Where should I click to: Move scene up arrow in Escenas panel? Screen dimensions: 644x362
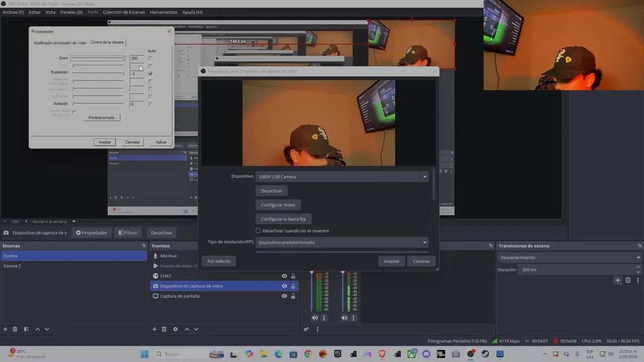click(x=37, y=329)
